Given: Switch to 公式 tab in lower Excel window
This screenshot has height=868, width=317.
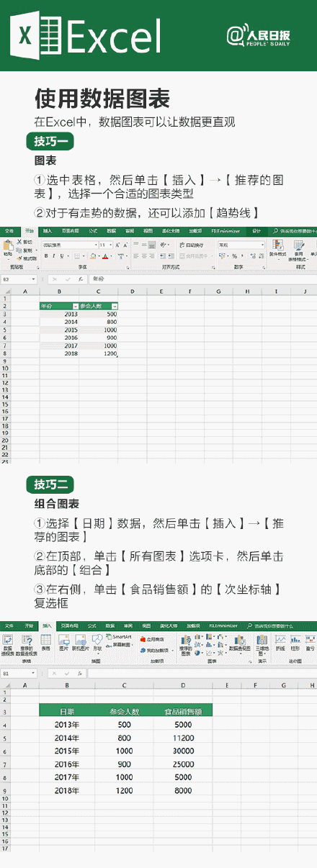Looking at the screenshot, I should coord(92,625).
